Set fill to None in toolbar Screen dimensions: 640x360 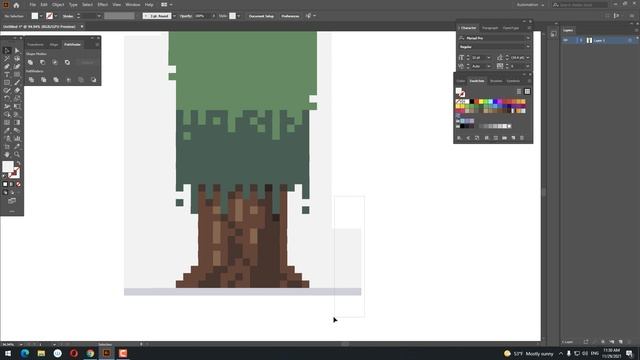[18, 184]
